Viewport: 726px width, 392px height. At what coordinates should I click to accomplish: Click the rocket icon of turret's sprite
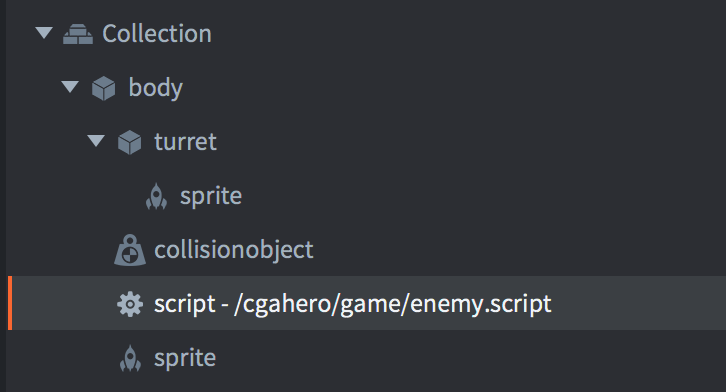point(156,197)
